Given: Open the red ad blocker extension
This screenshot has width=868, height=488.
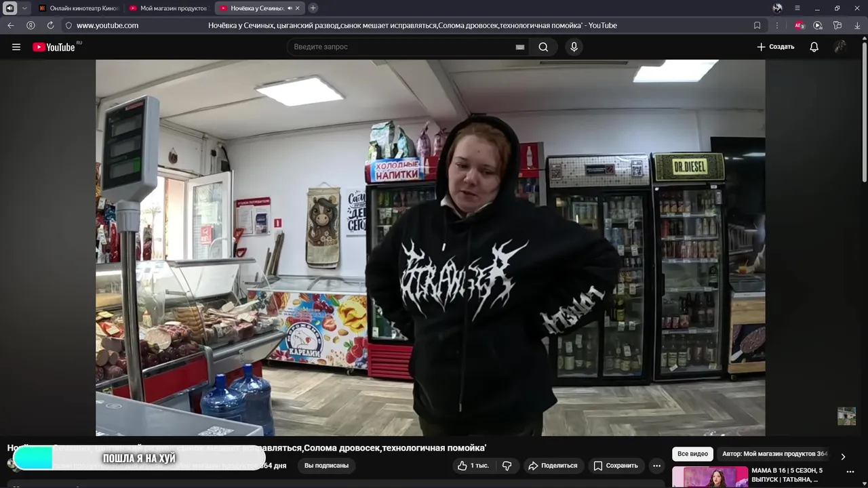Looking at the screenshot, I should [799, 25].
